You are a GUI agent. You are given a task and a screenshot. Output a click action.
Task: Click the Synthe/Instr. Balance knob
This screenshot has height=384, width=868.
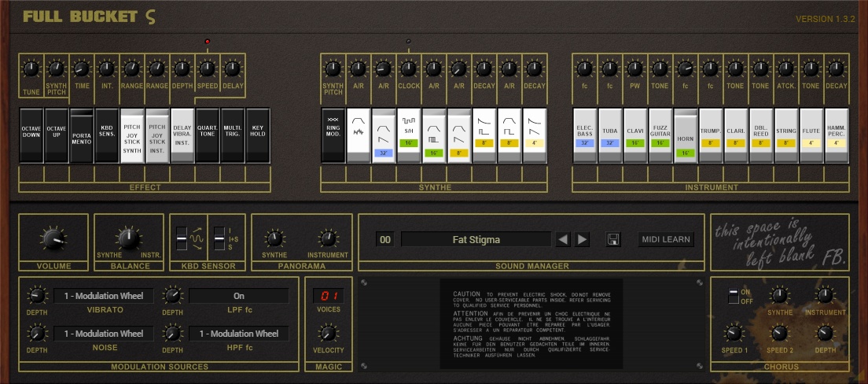point(128,239)
